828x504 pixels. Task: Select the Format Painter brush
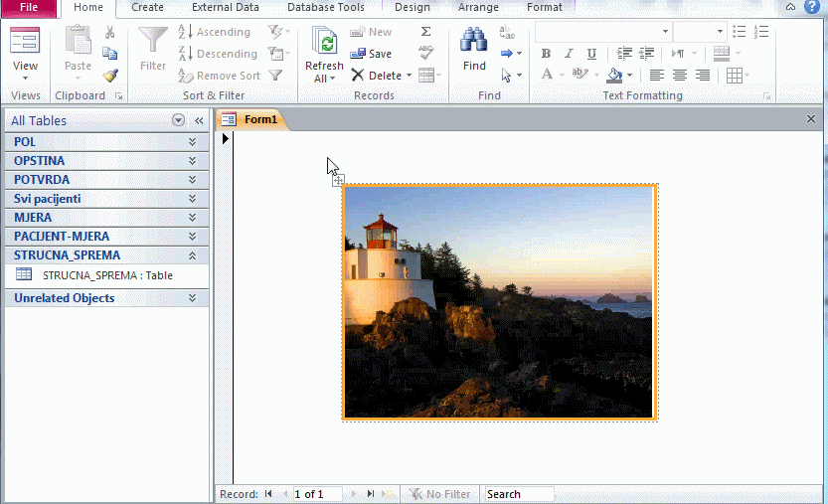click(x=109, y=76)
